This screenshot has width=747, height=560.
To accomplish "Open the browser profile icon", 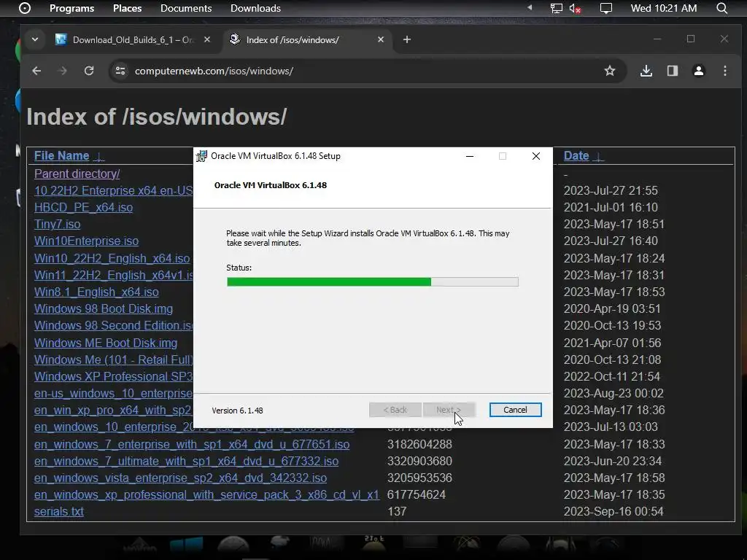I will pos(698,71).
